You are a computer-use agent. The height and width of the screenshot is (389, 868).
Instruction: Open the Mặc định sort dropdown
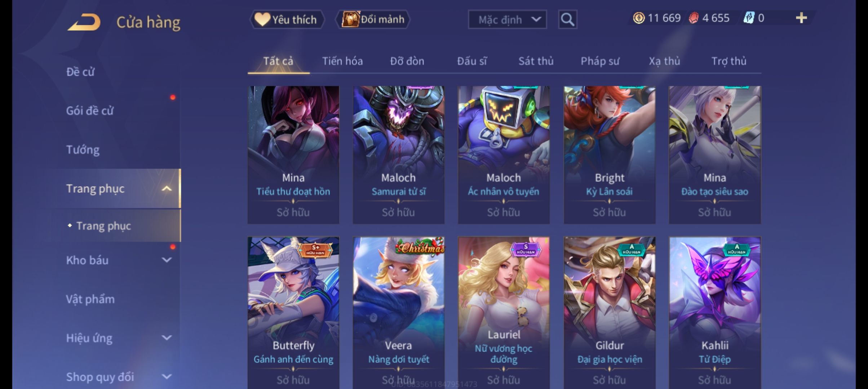point(507,19)
